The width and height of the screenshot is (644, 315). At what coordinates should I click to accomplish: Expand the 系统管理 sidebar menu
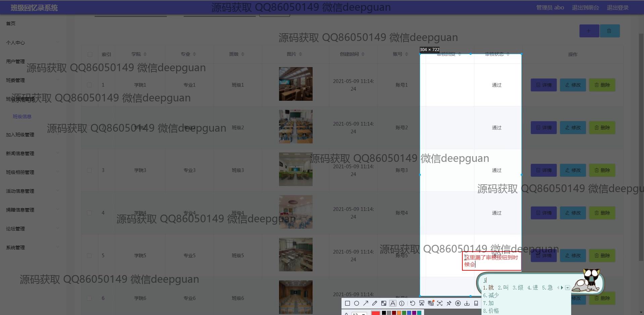(33, 248)
